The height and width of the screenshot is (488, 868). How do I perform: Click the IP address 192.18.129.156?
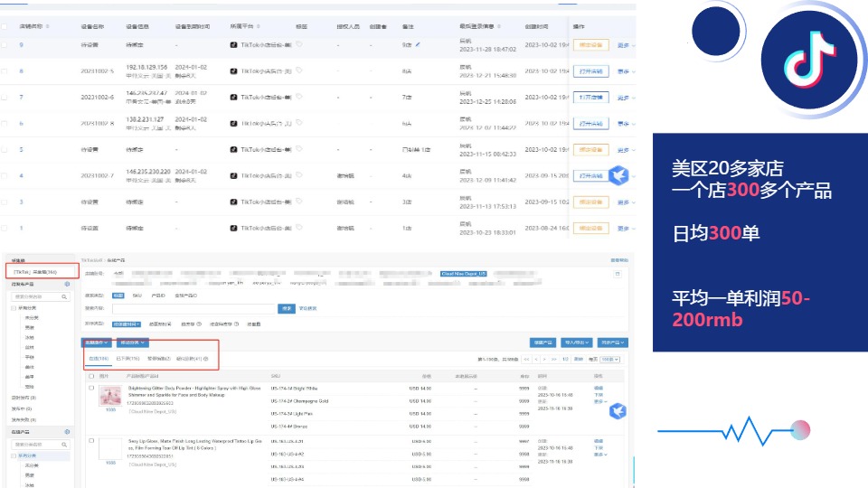pyautogui.click(x=146, y=67)
